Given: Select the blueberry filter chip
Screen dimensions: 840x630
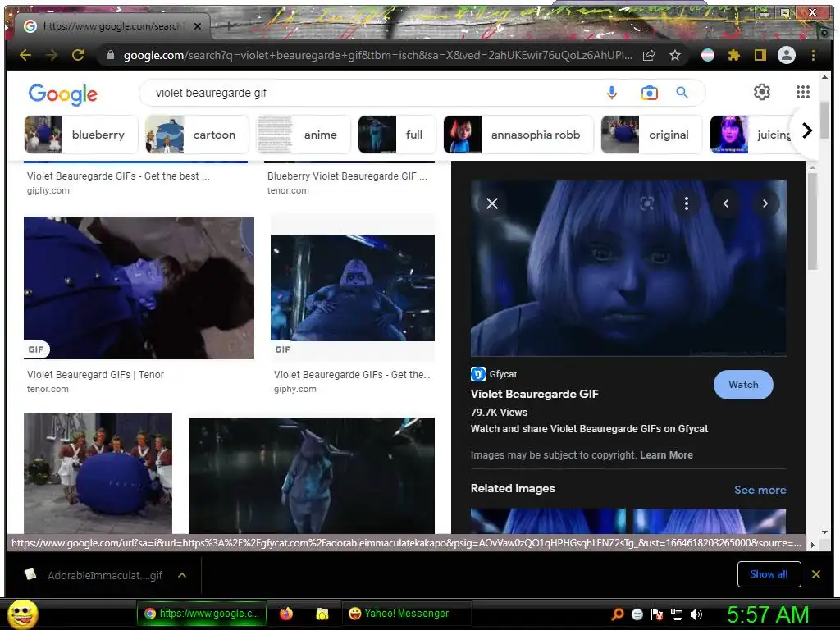Looking at the screenshot, I should [81, 135].
